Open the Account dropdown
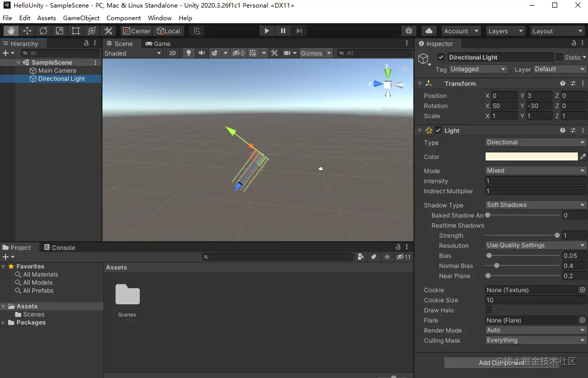Screen dimensions: 588x378 pos(461,31)
